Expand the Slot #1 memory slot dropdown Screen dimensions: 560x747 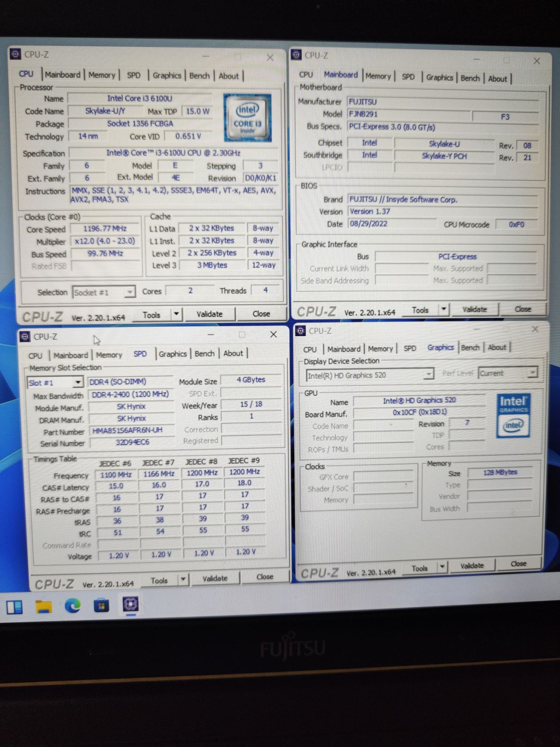click(x=78, y=382)
